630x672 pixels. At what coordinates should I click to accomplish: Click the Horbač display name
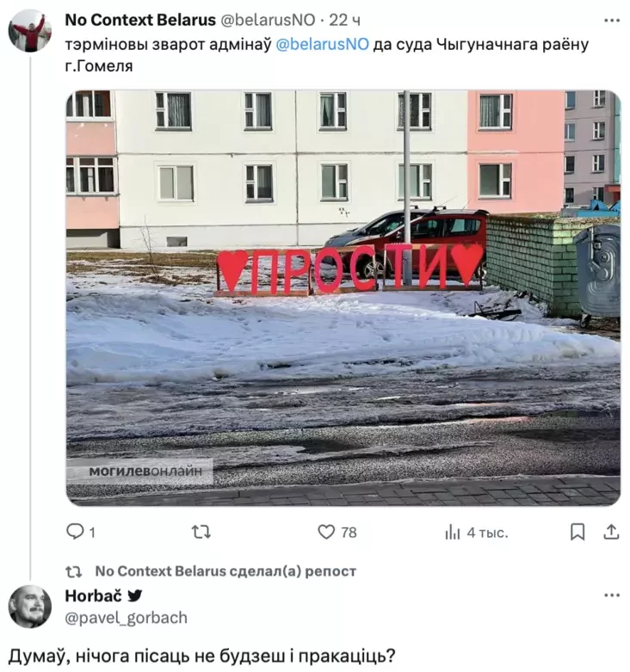point(94,595)
